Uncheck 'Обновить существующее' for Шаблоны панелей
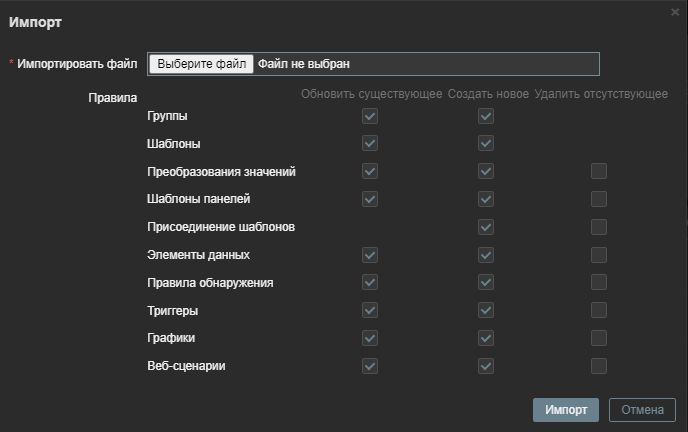 click(x=370, y=199)
